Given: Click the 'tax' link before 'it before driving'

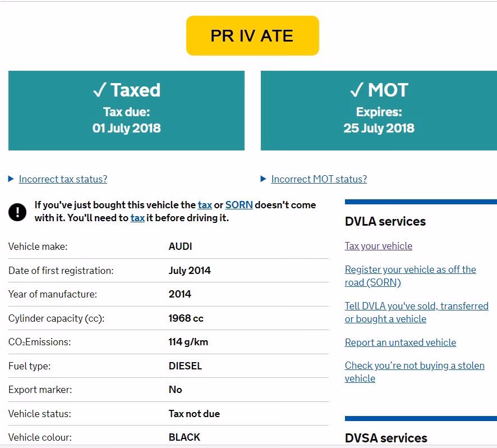Looking at the screenshot, I should pyautogui.click(x=137, y=218).
